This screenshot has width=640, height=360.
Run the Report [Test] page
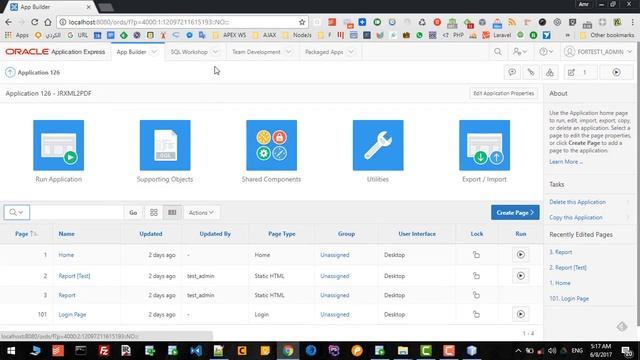(x=520, y=276)
